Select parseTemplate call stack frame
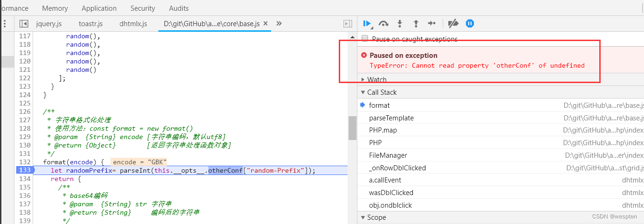The image size is (644, 224). click(x=391, y=118)
